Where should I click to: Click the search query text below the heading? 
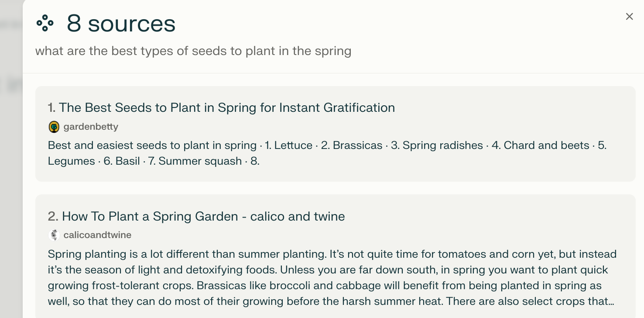(x=193, y=51)
